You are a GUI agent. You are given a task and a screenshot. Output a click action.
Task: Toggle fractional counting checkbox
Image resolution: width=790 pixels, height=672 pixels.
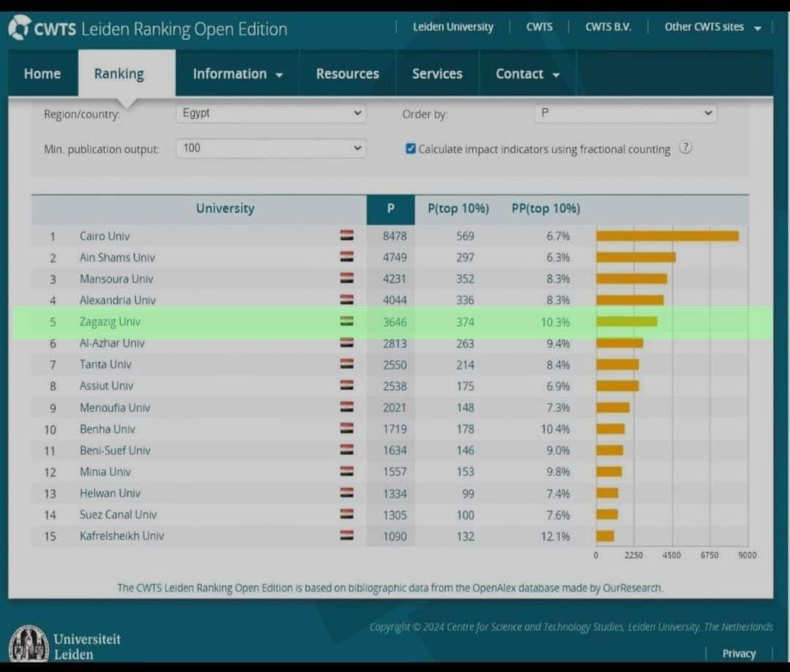pos(410,148)
